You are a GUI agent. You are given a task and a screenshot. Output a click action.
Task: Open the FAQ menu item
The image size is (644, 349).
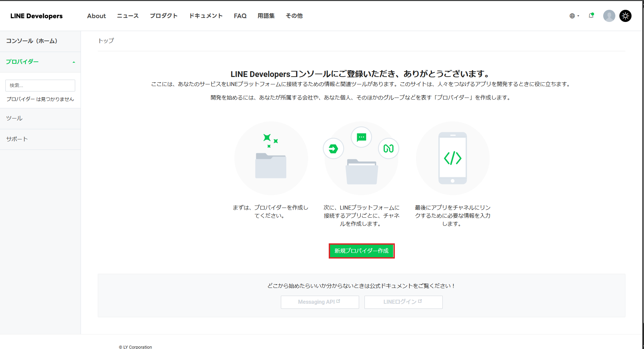pos(240,16)
